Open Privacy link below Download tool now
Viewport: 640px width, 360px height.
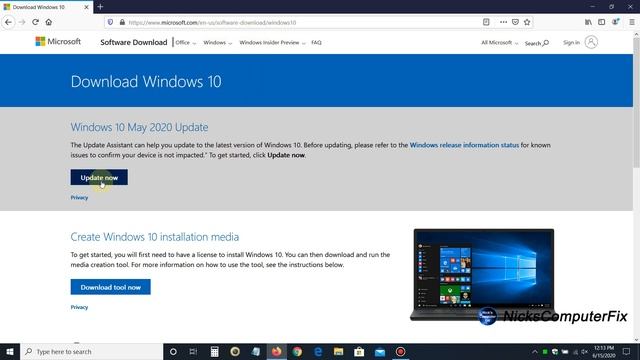pyautogui.click(x=79, y=307)
